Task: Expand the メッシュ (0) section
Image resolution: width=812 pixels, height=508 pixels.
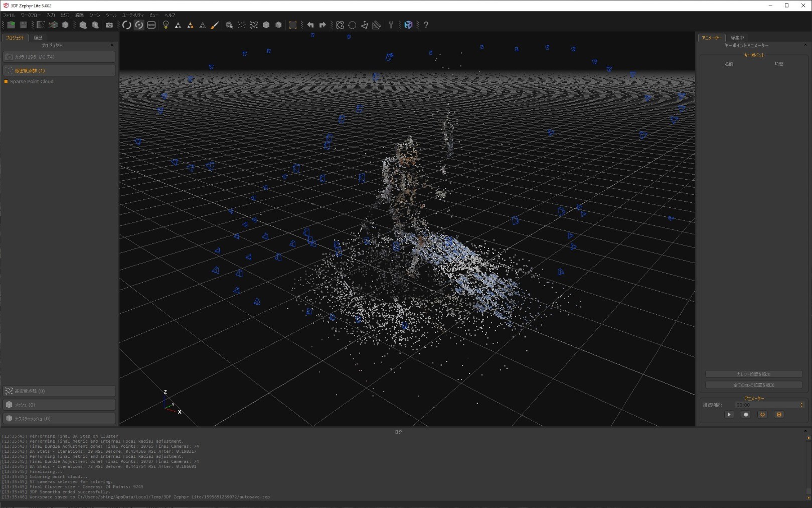Action: point(59,405)
